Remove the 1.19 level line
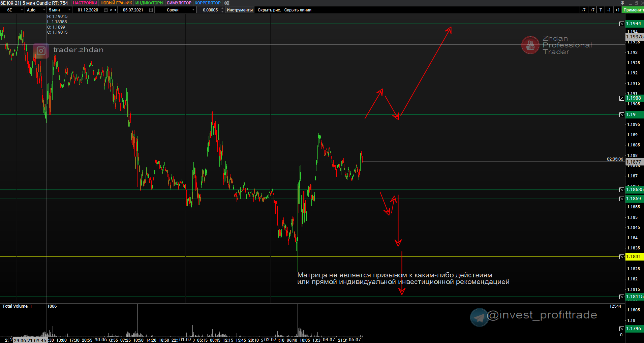The image size is (644, 343). [x=622, y=115]
